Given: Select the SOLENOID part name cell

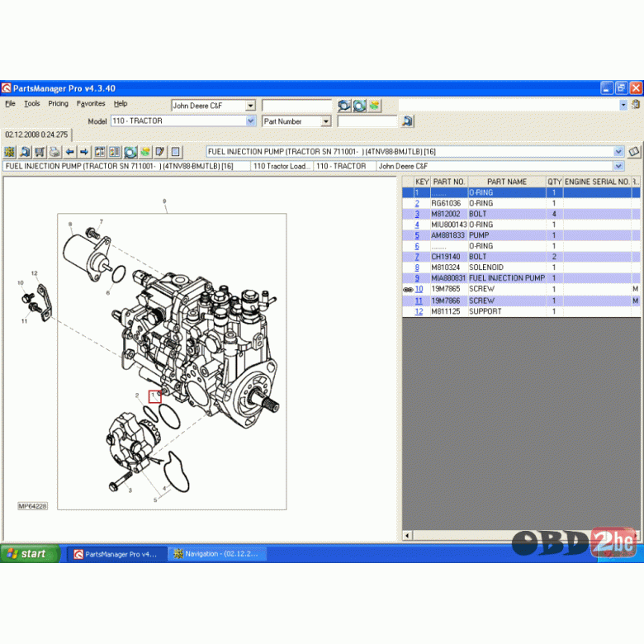Looking at the screenshot, I should [x=507, y=268].
